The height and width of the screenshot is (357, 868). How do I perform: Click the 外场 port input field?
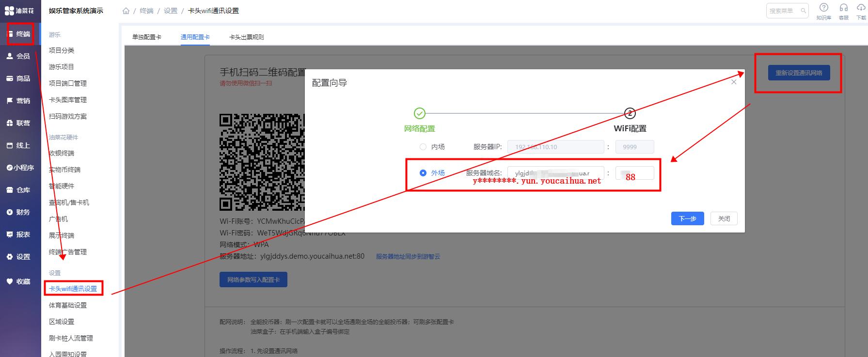coord(634,173)
